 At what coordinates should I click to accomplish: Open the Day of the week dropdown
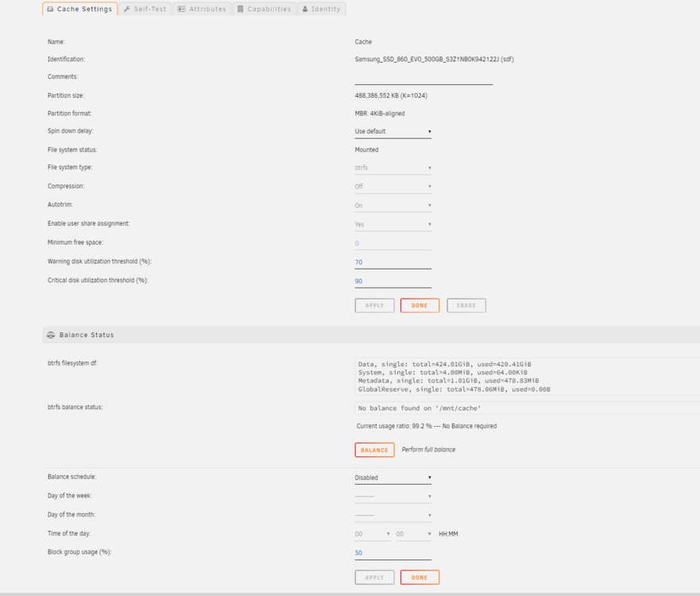coord(393,497)
